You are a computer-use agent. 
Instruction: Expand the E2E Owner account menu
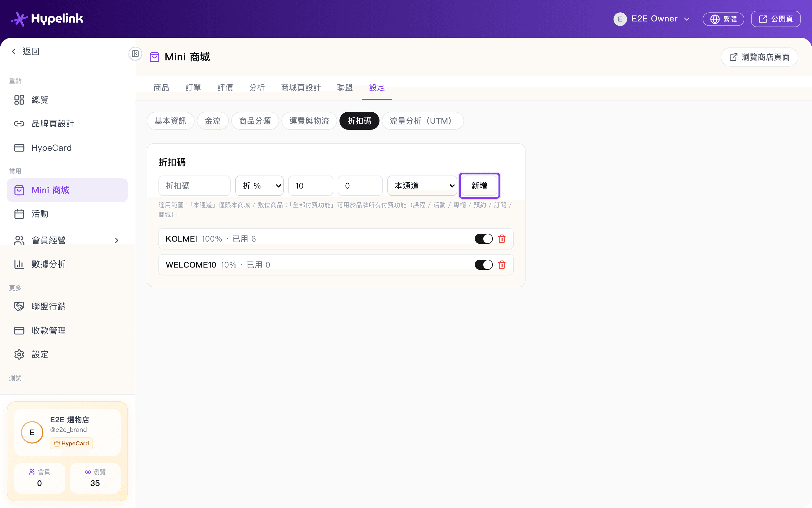652,19
